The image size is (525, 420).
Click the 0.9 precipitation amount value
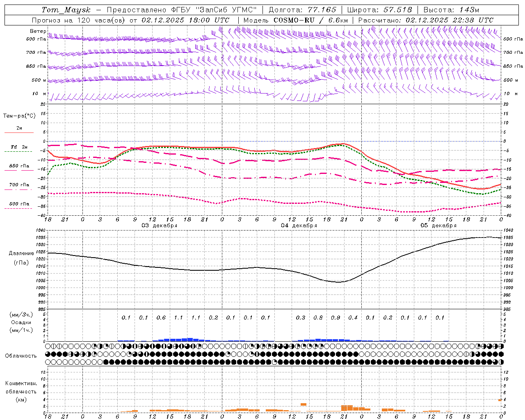336,318
